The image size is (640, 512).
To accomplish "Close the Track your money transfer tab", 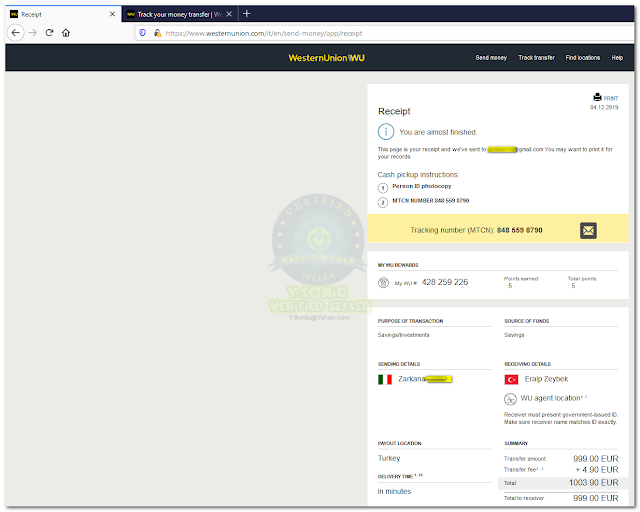I will (229, 14).
